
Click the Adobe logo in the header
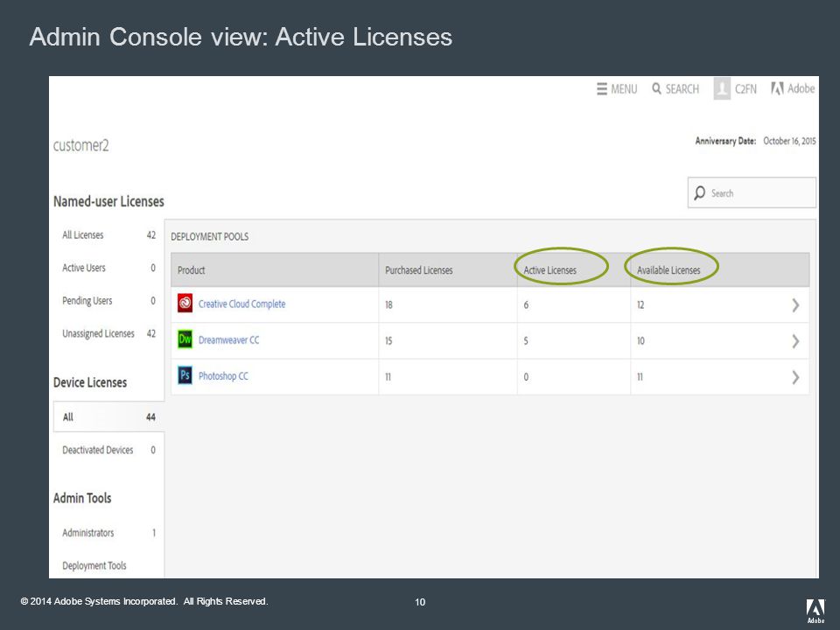(x=777, y=88)
